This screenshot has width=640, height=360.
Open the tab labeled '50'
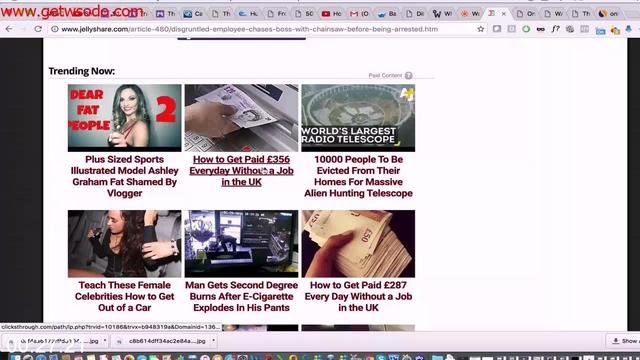tap(304, 13)
